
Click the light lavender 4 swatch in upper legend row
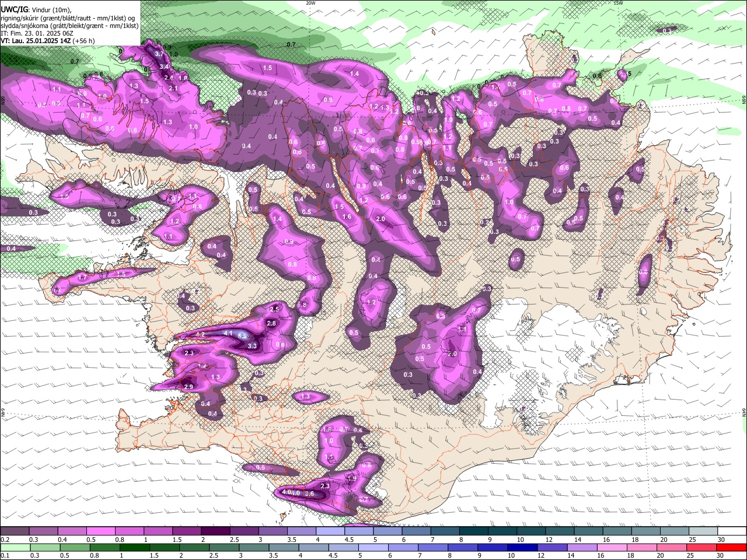click(330, 531)
